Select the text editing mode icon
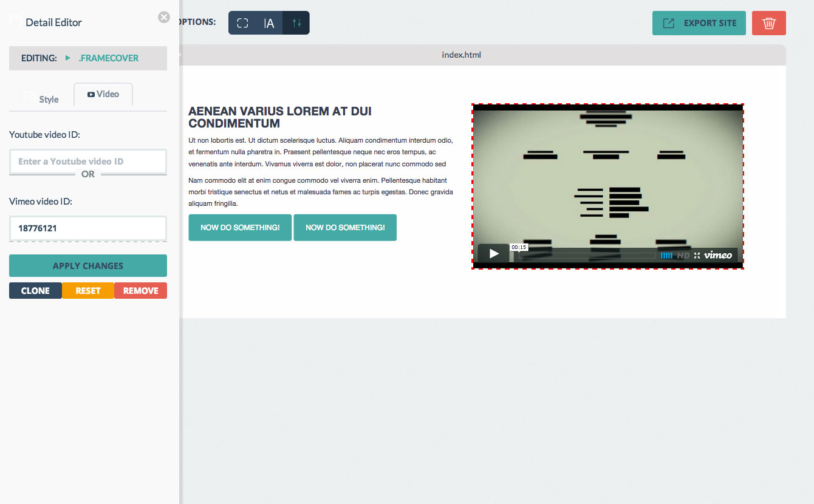The image size is (814, 504). [x=269, y=23]
